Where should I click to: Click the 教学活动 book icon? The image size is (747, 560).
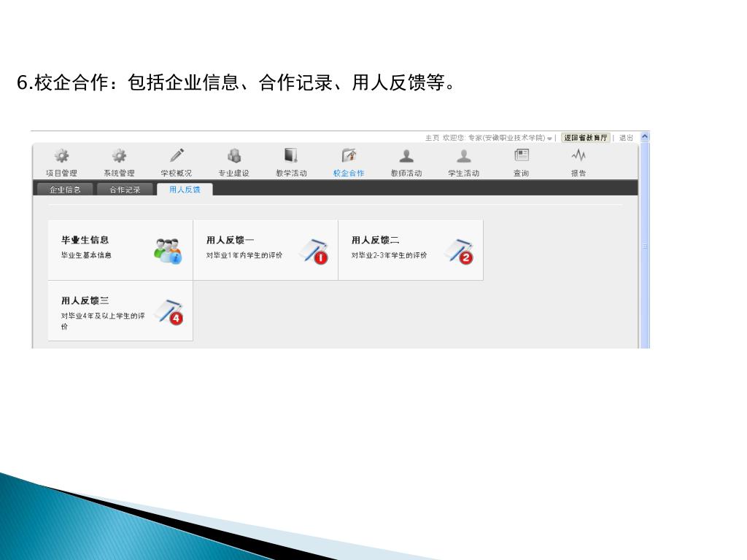(291, 155)
